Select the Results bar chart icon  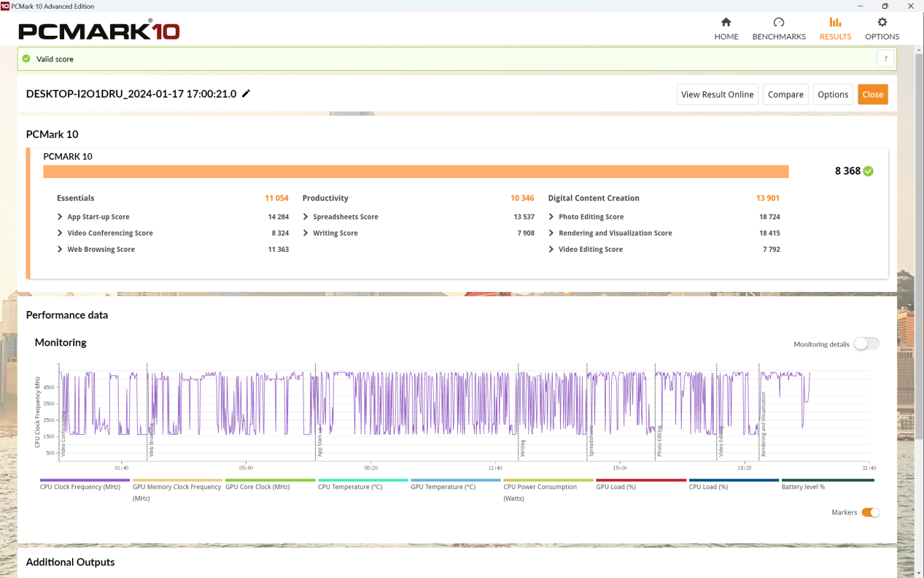click(835, 23)
